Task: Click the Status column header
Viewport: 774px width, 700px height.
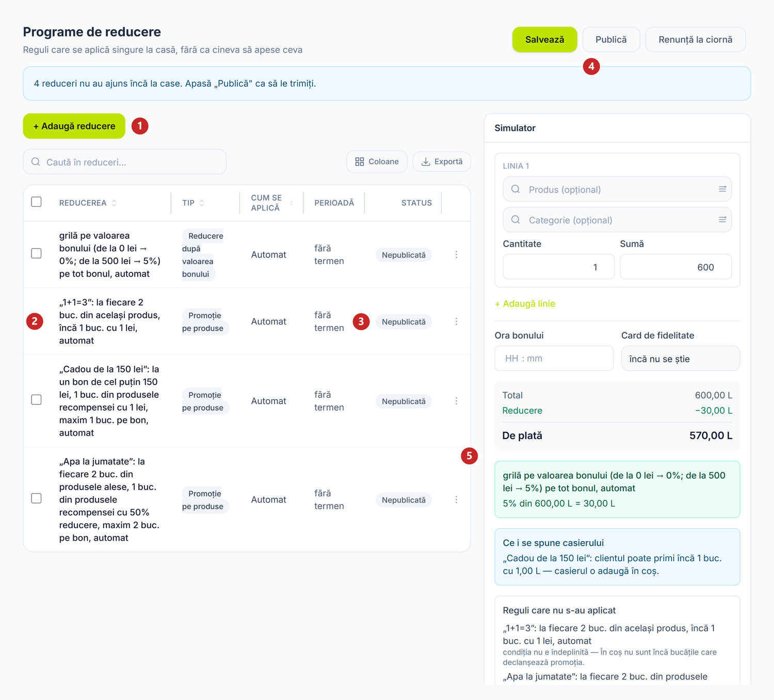Action: coord(416,203)
